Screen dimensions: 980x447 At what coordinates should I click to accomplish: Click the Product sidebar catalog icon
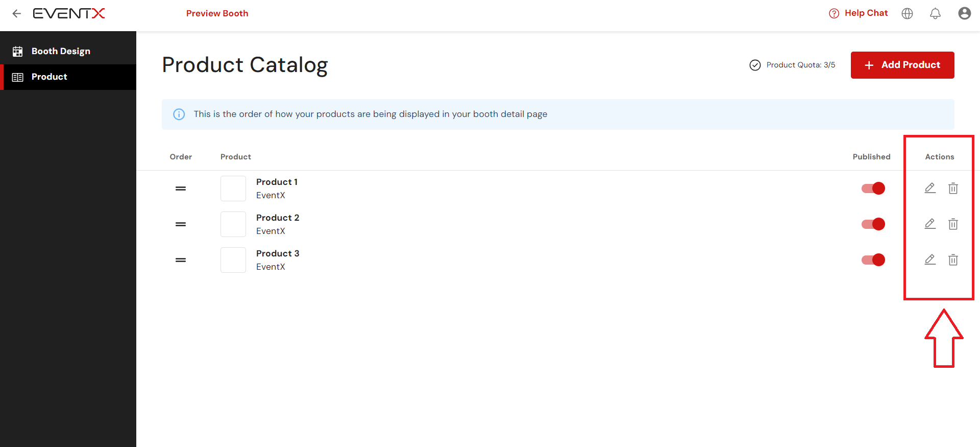click(x=18, y=77)
